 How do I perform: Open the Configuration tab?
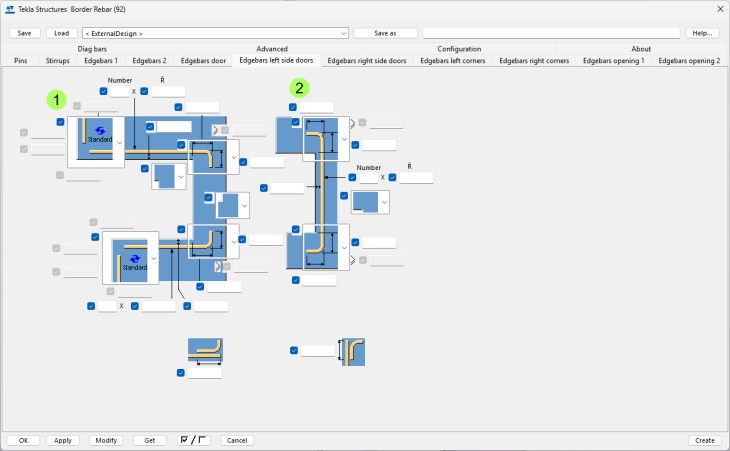pyautogui.click(x=459, y=48)
